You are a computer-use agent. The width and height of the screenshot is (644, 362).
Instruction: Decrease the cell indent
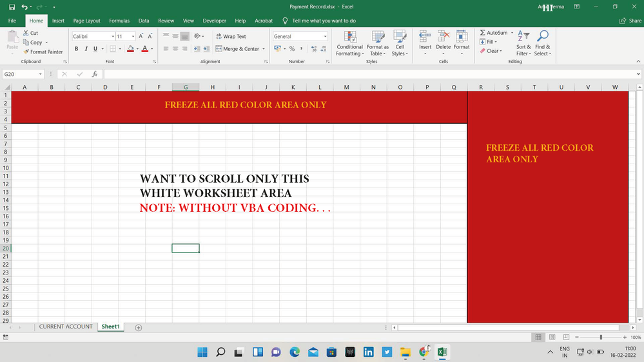tap(197, 48)
